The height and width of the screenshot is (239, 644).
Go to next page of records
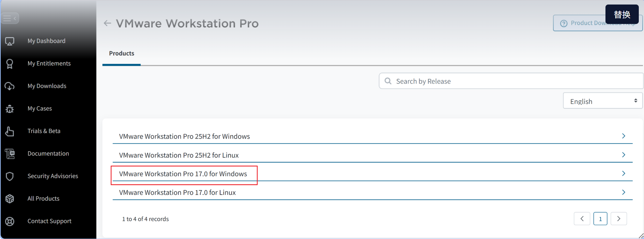[x=618, y=219]
